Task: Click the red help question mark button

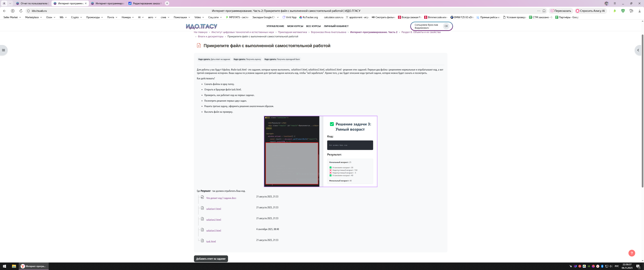Action: (x=631, y=253)
